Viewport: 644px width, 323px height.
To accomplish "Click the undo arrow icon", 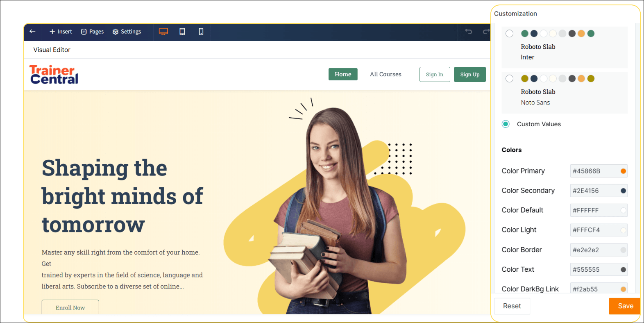I will [x=469, y=32].
